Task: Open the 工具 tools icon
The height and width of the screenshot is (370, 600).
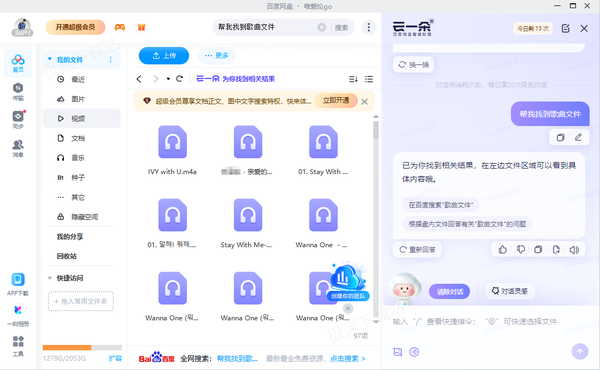Action: pyautogui.click(x=18, y=346)
